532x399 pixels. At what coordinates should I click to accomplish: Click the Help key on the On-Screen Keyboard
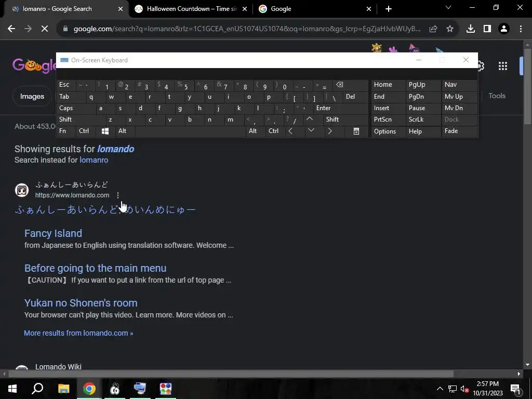pyautogui.click(x=423, y=131)
